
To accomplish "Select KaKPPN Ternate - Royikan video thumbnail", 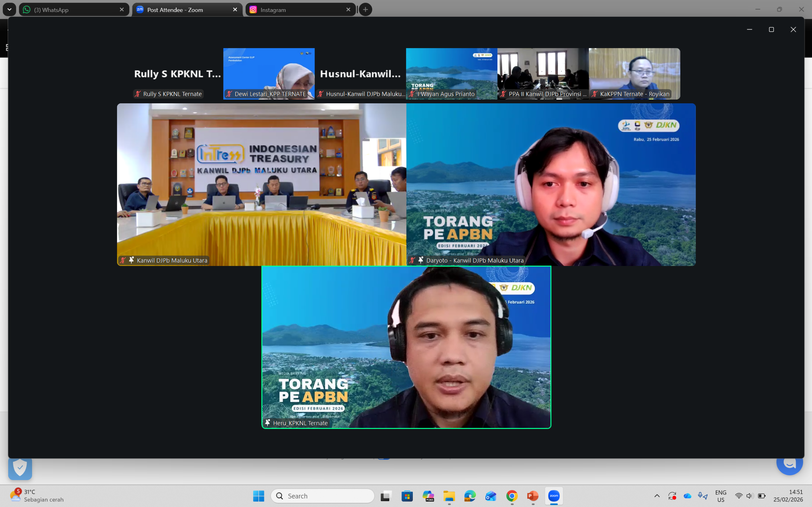I will click(634, 72).
